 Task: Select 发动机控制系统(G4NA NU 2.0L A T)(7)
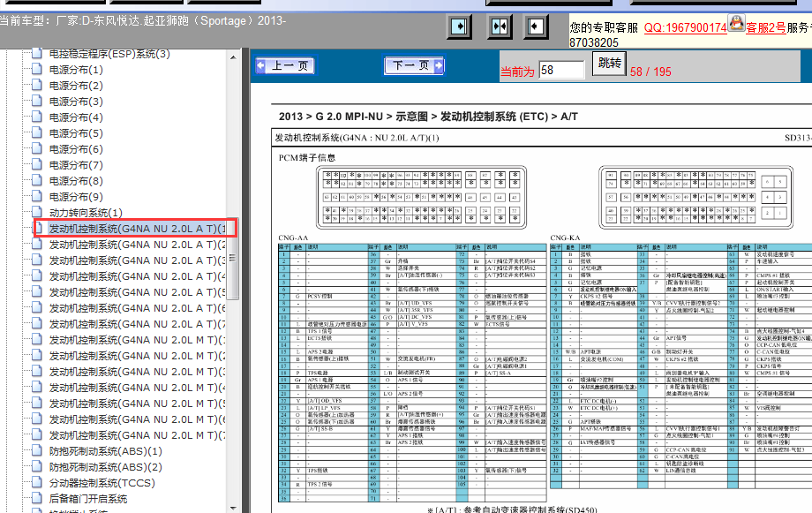pyautogui.click(x=137, y=324)
